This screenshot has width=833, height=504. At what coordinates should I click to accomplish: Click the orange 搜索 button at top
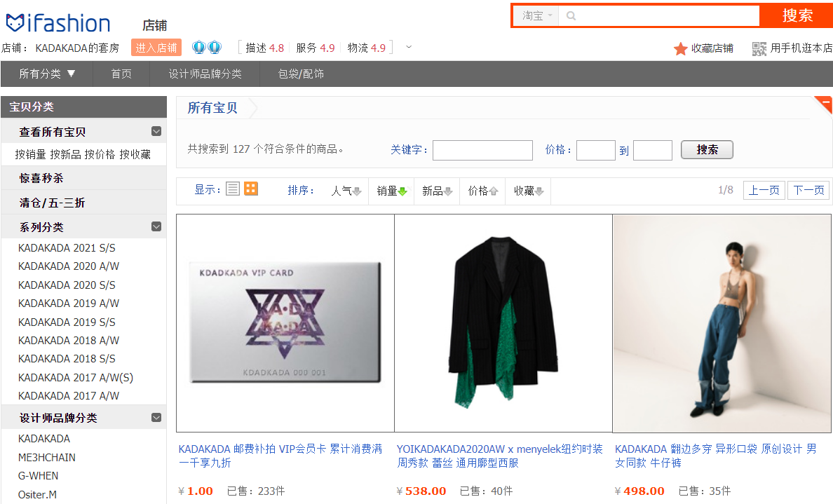(x=797, y=15)
